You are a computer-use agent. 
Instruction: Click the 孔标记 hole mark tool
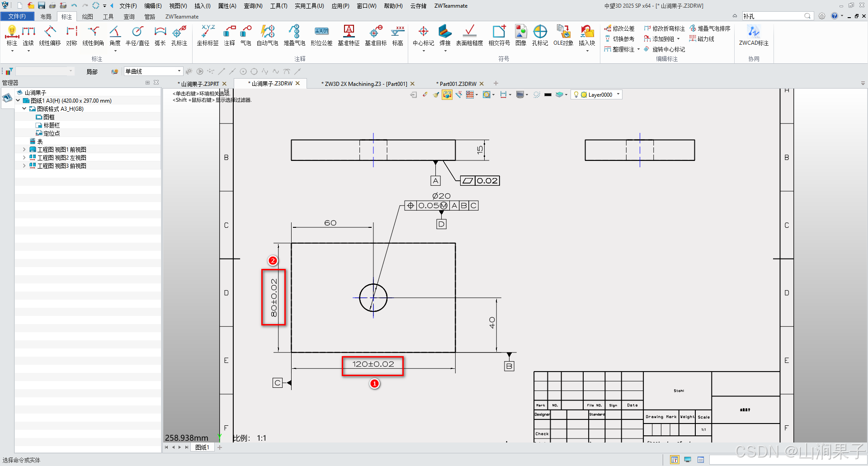coord(540,36)
